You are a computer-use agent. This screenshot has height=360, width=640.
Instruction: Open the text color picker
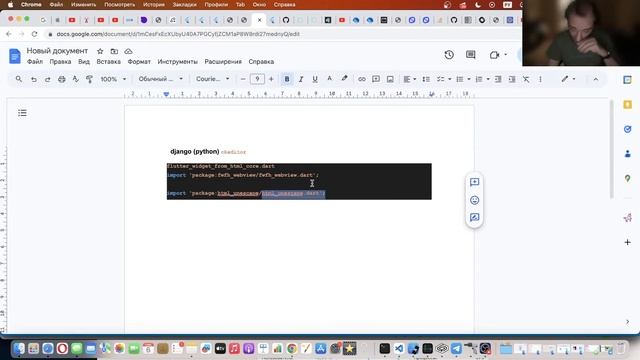(329, 79)
